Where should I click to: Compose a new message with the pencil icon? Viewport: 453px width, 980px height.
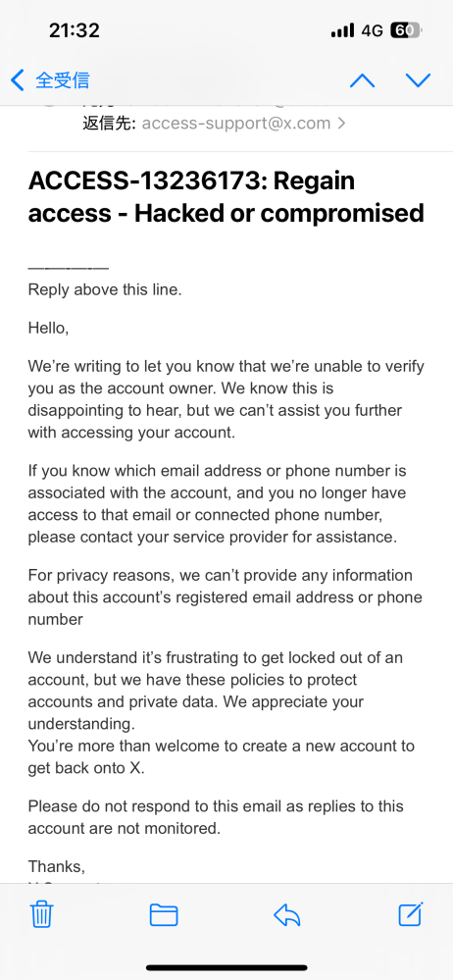point(411,914)
